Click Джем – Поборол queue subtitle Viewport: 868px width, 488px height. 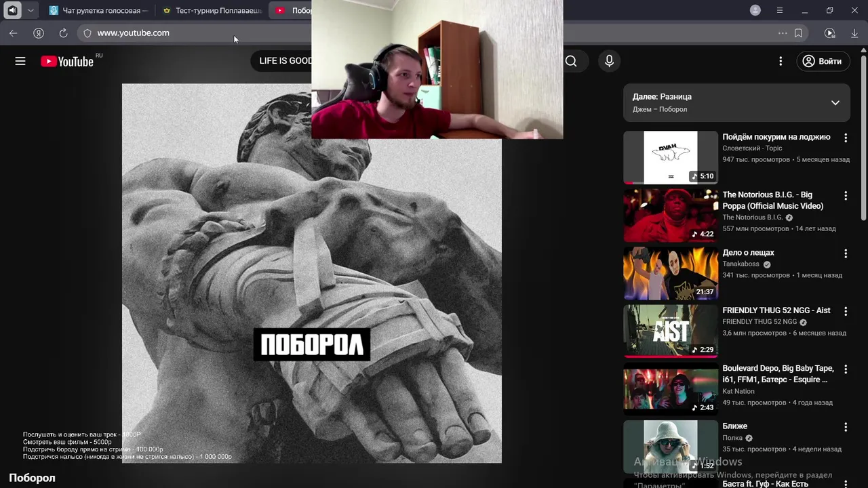(660, 109)
